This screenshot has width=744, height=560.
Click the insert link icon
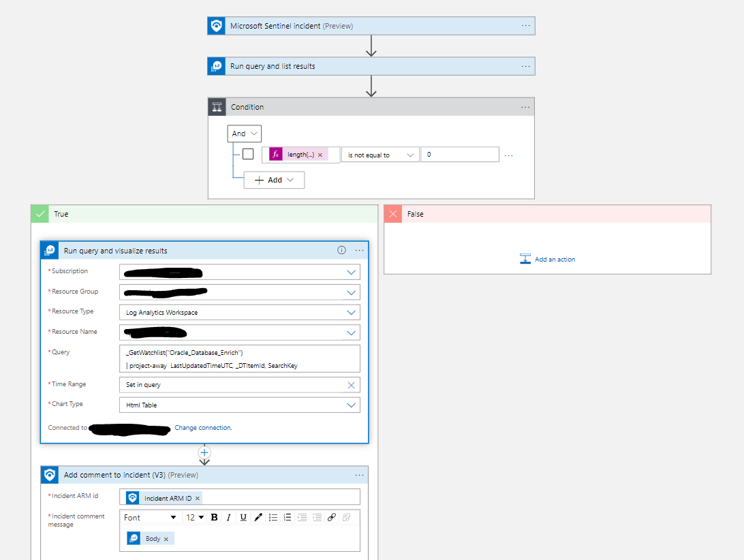tap(332, 518)
